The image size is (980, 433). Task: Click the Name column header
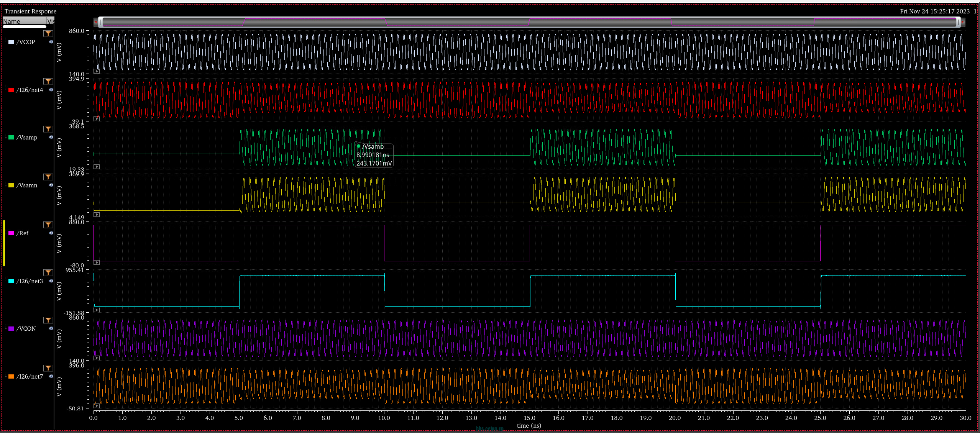(24, 21)
